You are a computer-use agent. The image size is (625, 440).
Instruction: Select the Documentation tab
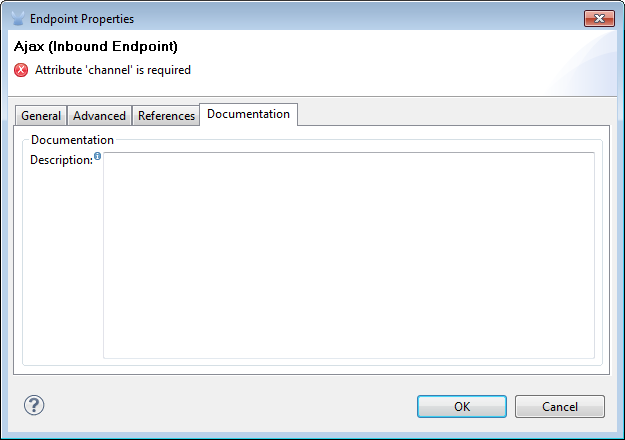248,114
